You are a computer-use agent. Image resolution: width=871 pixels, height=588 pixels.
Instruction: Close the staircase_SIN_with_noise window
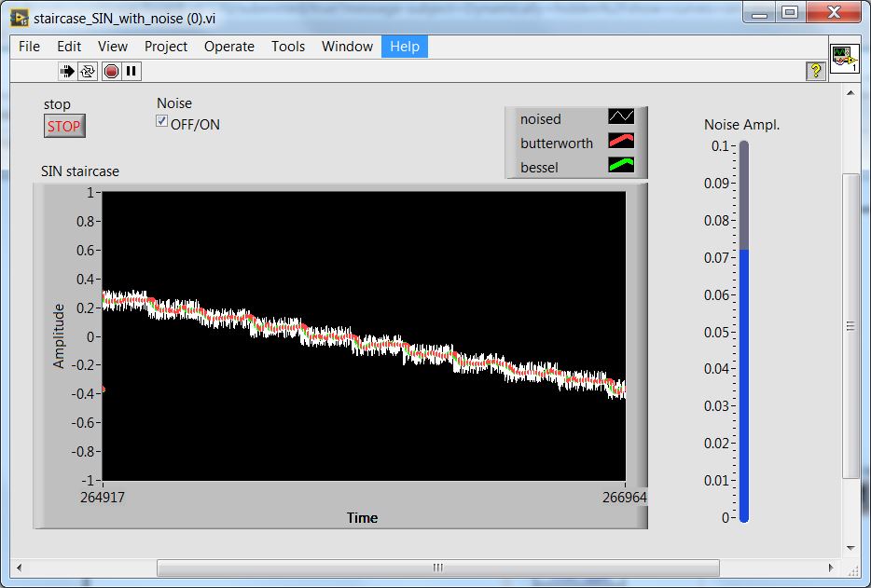tap(834, 12)
